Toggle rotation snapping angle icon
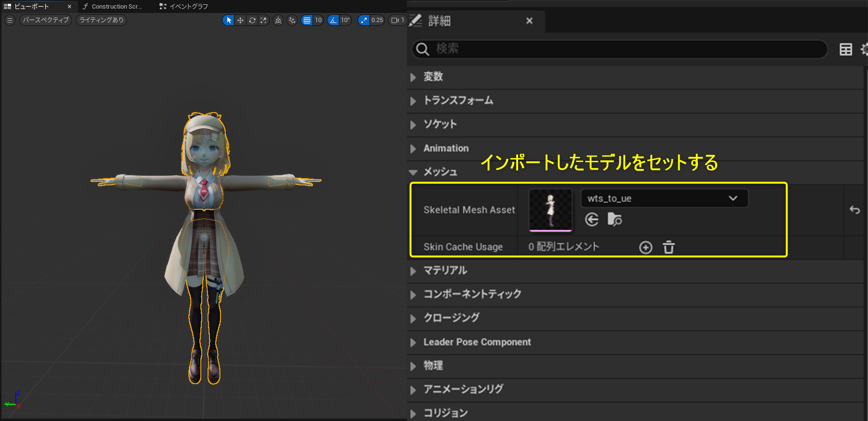This screenshot has height=421, width=868. click(x=333, y=20)
